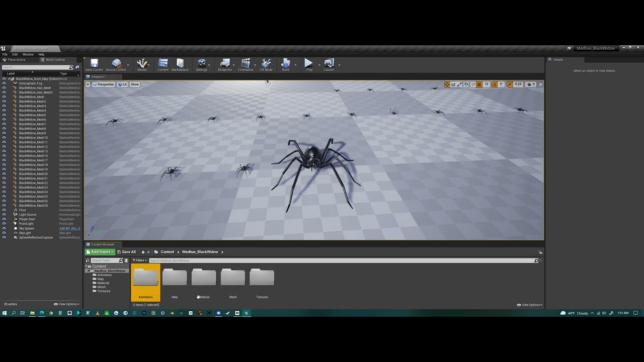Click the Save Current toolbar icon
The image size is (644, 362).
click(94, 64)
